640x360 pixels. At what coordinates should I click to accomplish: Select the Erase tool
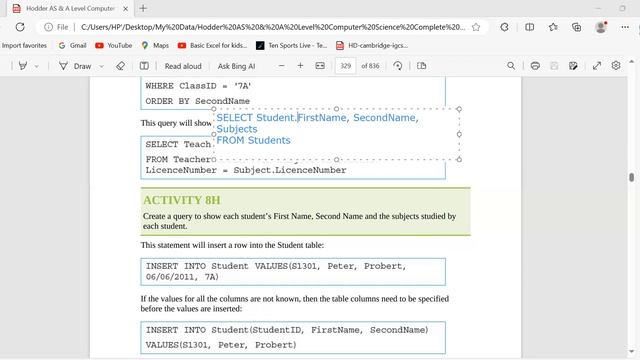(x=120, y=66)
